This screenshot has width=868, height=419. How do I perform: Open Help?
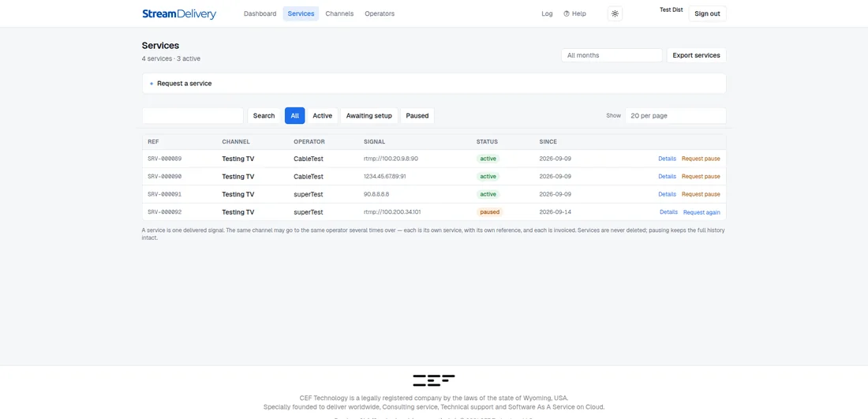tap(574, 14)
